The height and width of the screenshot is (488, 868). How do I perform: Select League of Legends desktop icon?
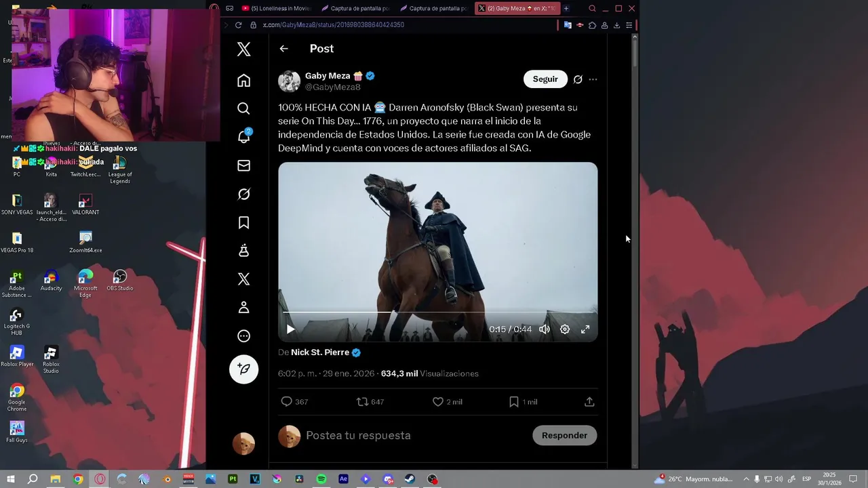point(120,170)
